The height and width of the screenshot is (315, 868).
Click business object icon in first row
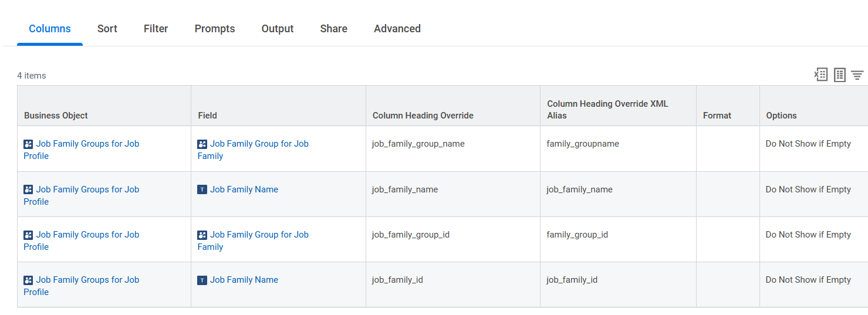(x=28, y=144)
